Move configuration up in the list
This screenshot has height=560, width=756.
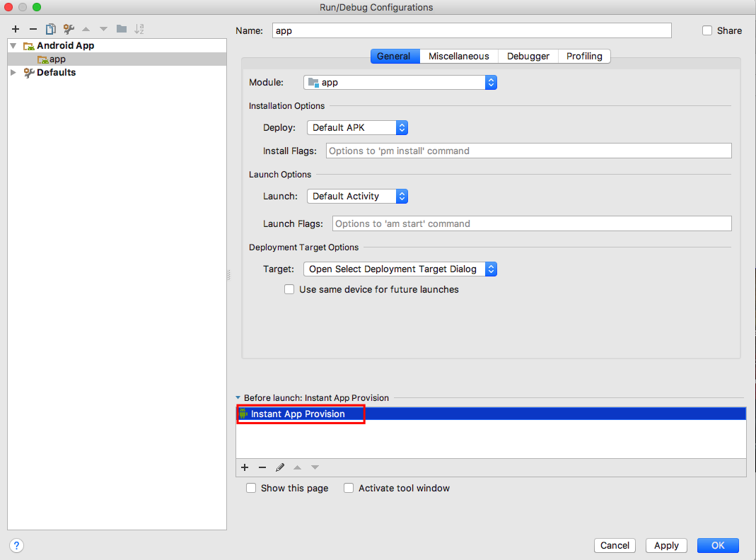(86, 29)
